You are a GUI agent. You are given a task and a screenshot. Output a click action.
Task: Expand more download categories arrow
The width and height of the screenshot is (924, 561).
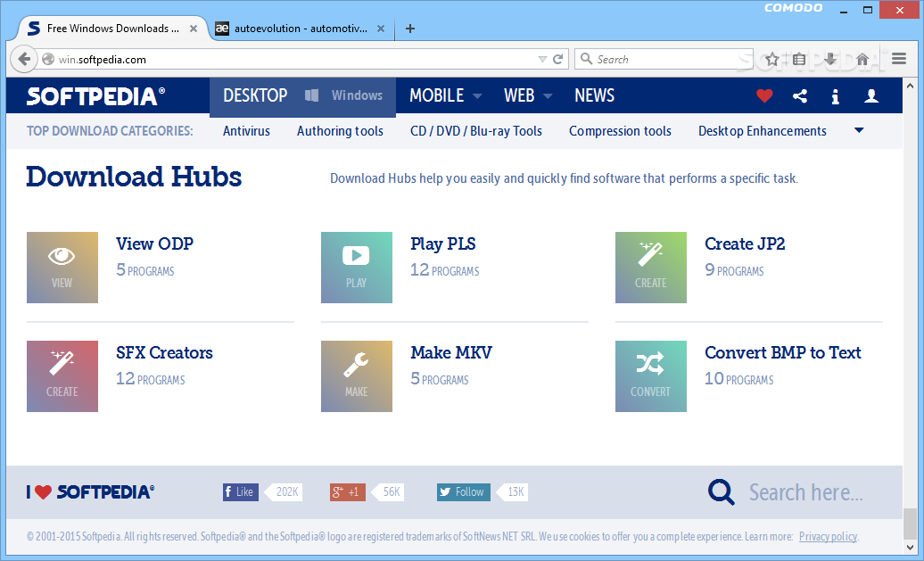pyautogui.click(x=859, y=130)
